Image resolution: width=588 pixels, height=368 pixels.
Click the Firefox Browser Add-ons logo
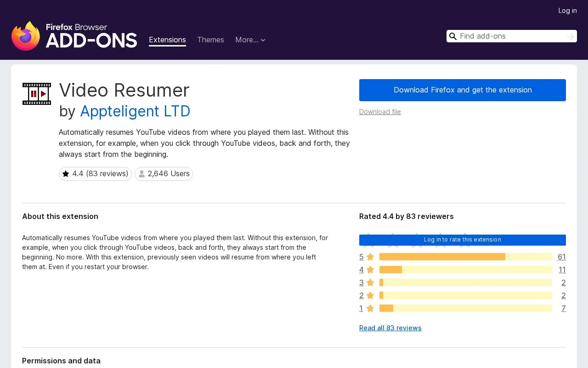pyautogui.click(x=74, y=36)
